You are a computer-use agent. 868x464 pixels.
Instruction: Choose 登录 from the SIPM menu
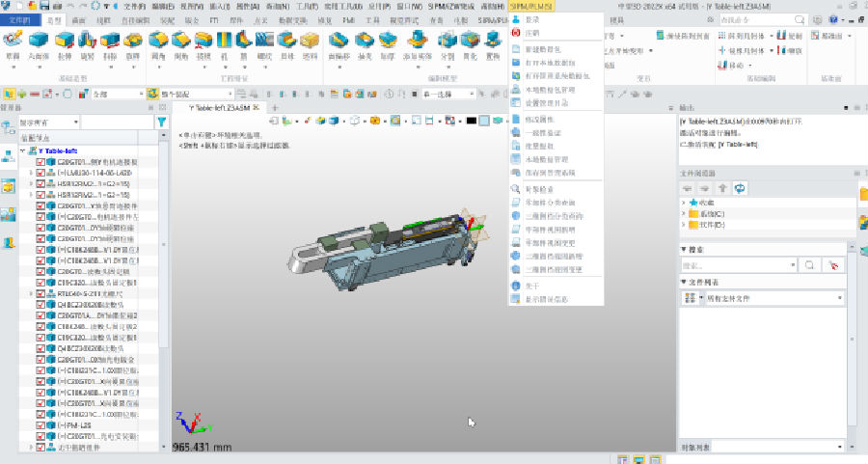click(x=532, y=19)
